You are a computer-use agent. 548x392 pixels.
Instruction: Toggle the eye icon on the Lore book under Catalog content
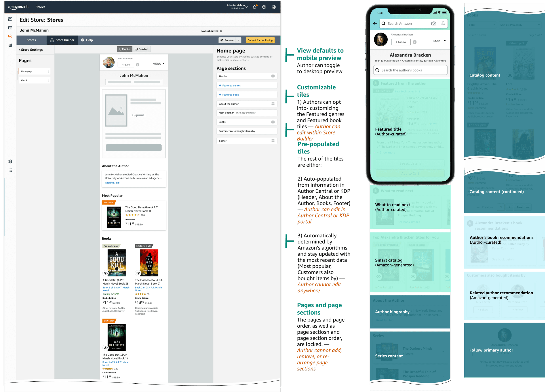(510, 75)
